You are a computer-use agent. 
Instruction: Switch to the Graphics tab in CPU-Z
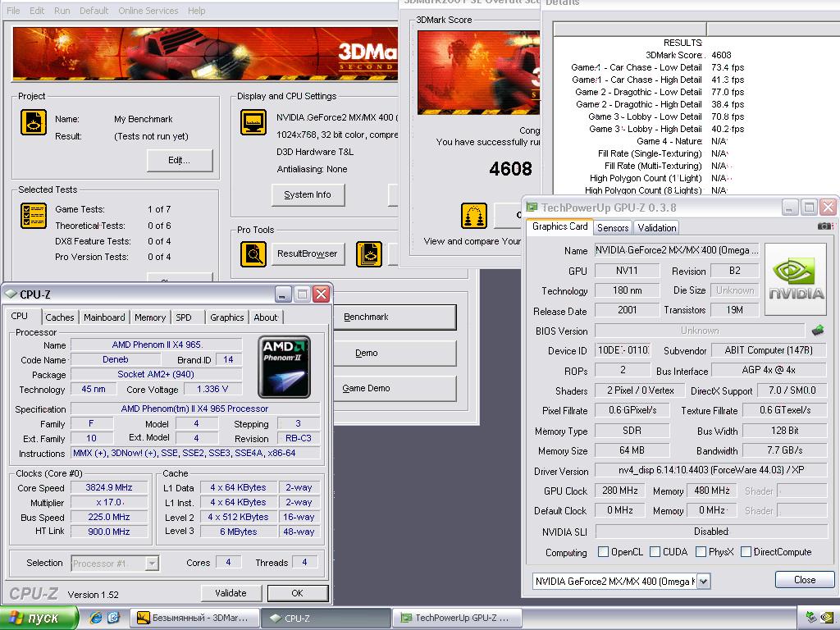coord(227,317)
